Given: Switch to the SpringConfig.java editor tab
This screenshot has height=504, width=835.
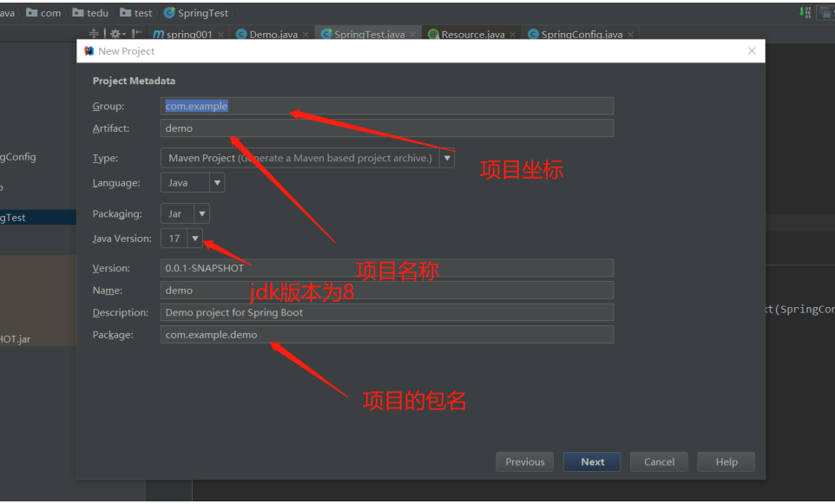Looking at the screenshot, I should pyautogui.click(x=582, y=35).
